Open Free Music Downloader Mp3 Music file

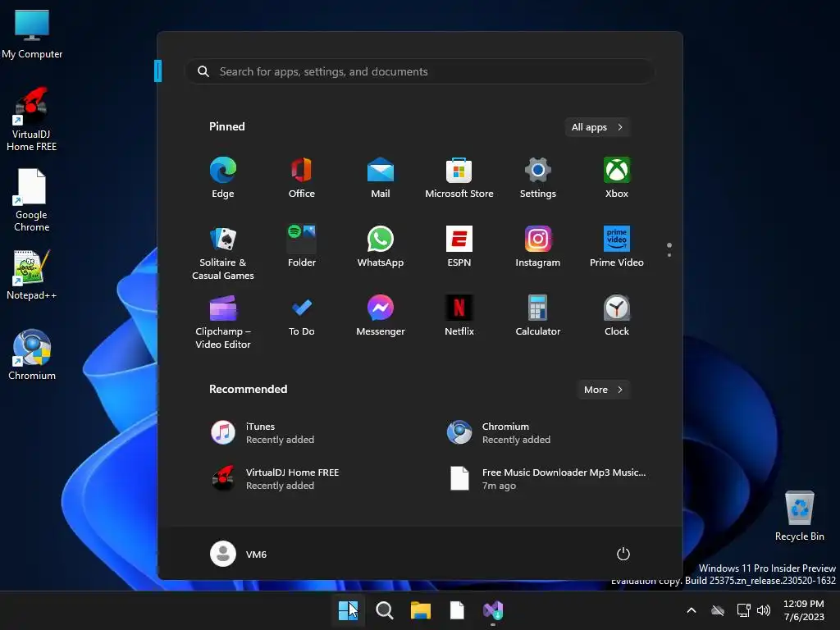(546, 479)
